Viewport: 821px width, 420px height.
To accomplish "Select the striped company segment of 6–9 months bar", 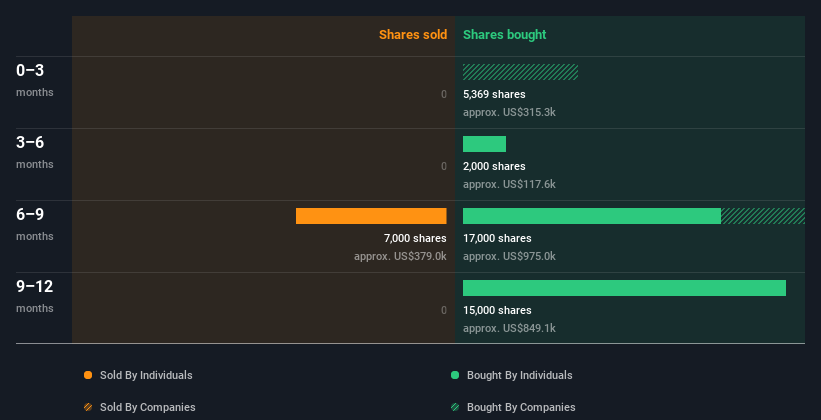I will pyautogui.click(x=763, y=216).
